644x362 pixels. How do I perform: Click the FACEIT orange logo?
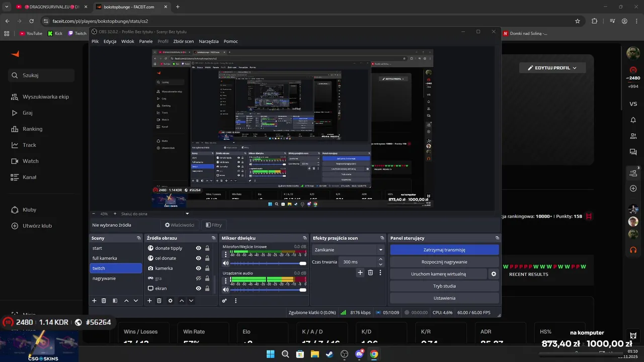(x=15, y=54)
